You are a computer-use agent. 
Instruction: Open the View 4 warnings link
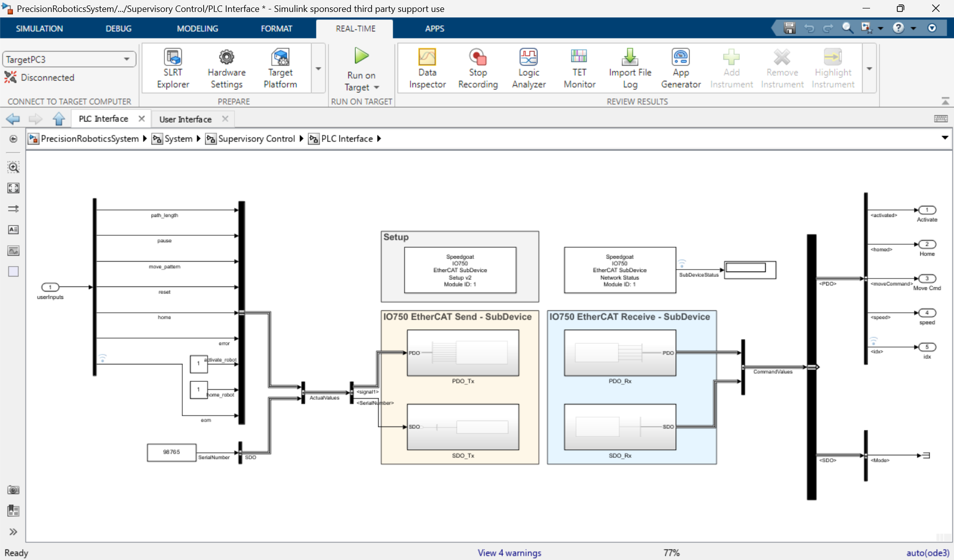509,553
